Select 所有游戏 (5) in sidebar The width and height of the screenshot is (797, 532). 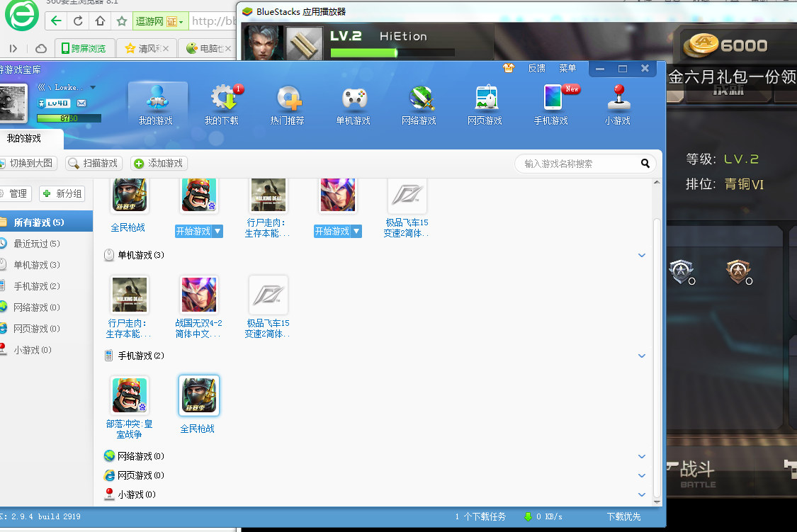[45, 222]
